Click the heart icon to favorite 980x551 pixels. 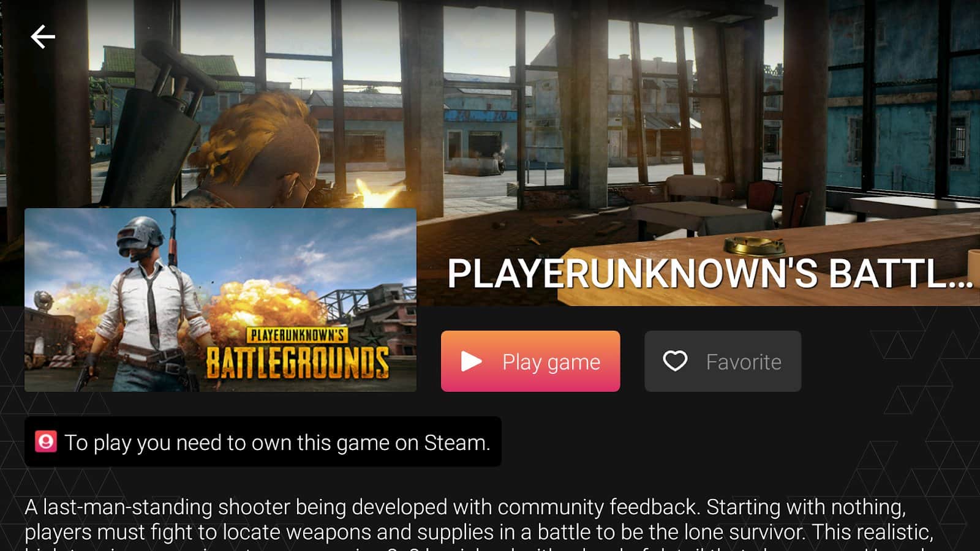pos(675,361)
